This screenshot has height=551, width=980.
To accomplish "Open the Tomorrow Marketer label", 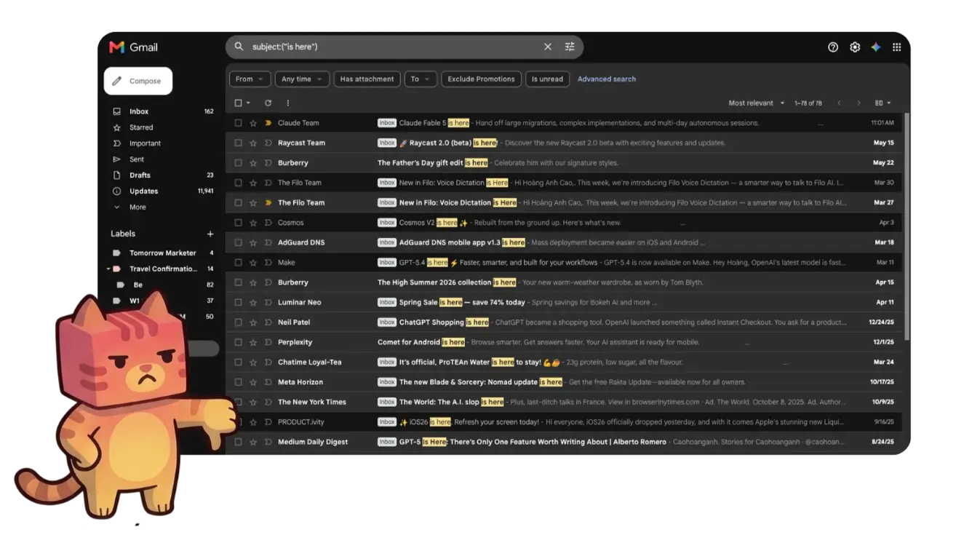I will click(x=162, y=253).
